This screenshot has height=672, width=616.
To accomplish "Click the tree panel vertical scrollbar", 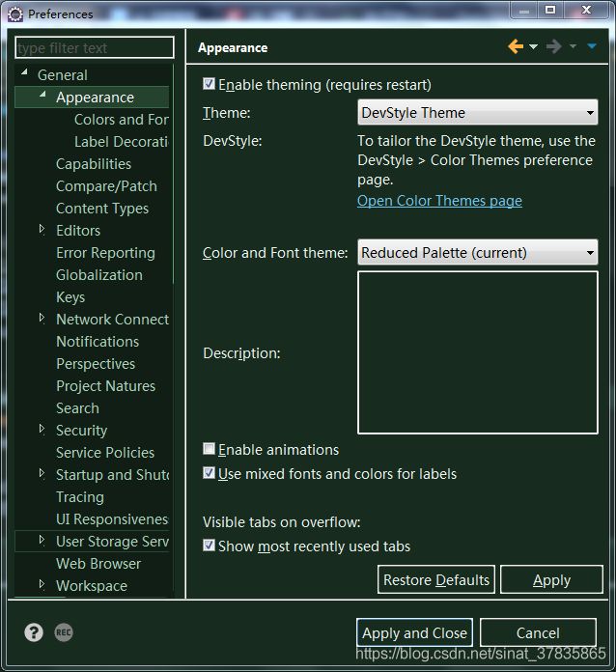I will tap(173, 174).
